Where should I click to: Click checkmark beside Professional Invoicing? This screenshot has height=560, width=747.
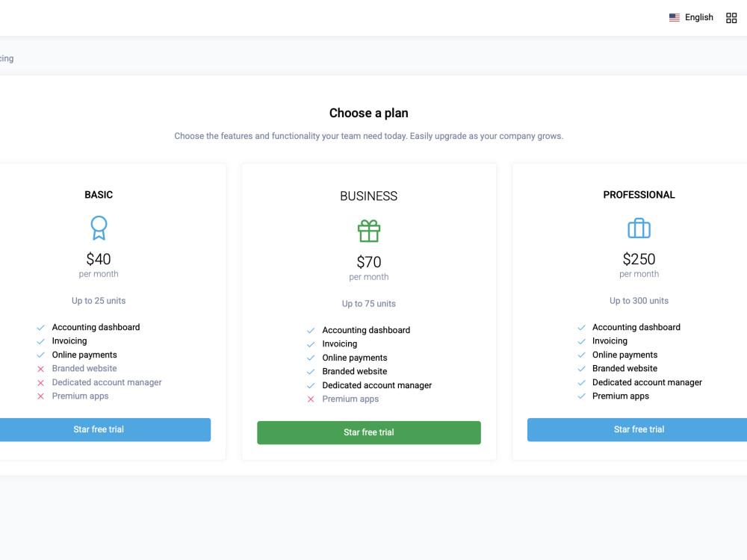581,341
